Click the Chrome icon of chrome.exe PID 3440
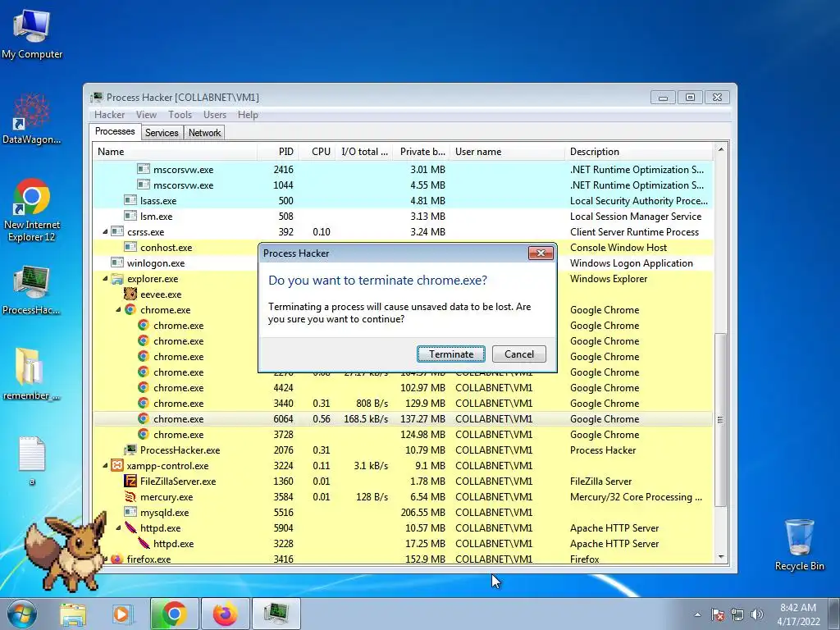The height and width of the screenshot is (630, 840). (143, 403)
